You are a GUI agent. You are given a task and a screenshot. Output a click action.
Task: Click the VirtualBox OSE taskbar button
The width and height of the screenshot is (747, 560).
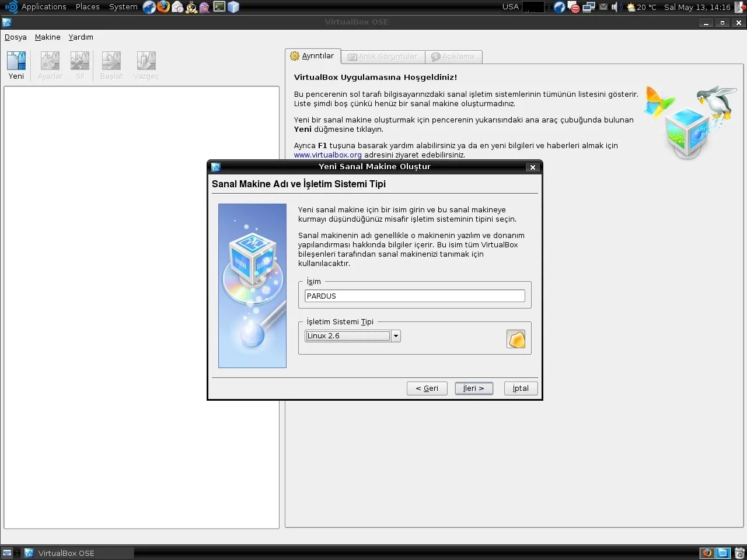point(78,553)
